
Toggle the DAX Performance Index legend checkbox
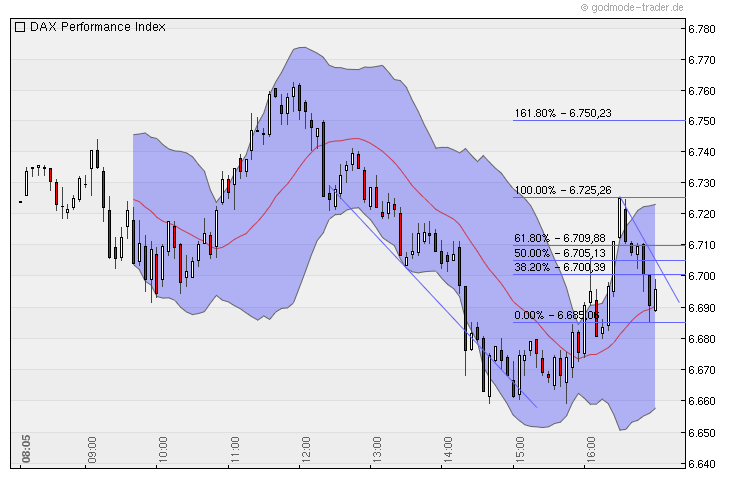(x=20, y=27)
